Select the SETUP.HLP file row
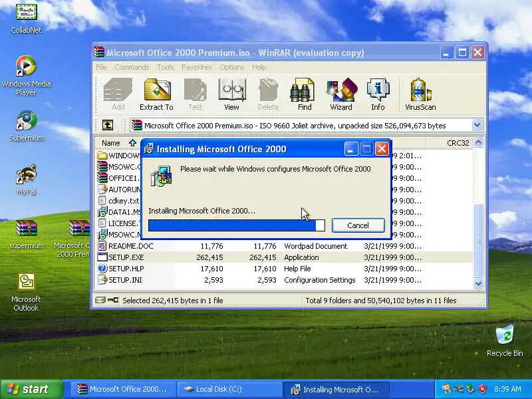 (284, 269)
